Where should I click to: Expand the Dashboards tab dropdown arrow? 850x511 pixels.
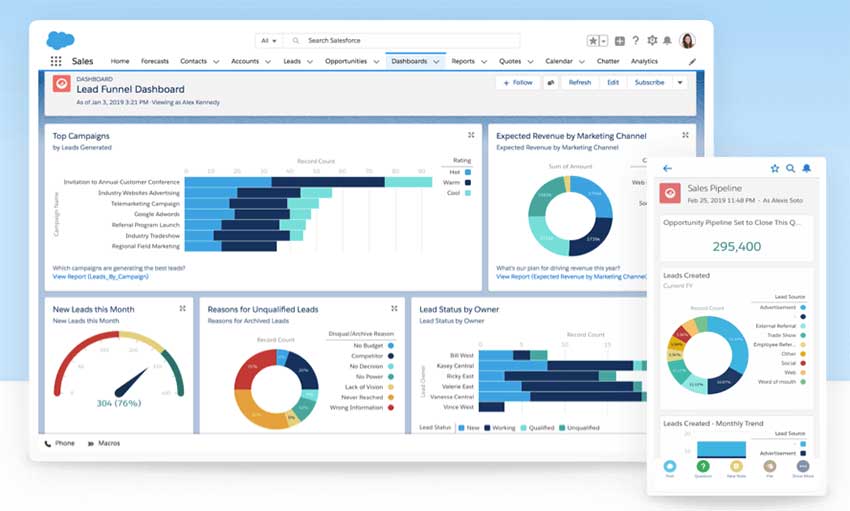point(436,62)
